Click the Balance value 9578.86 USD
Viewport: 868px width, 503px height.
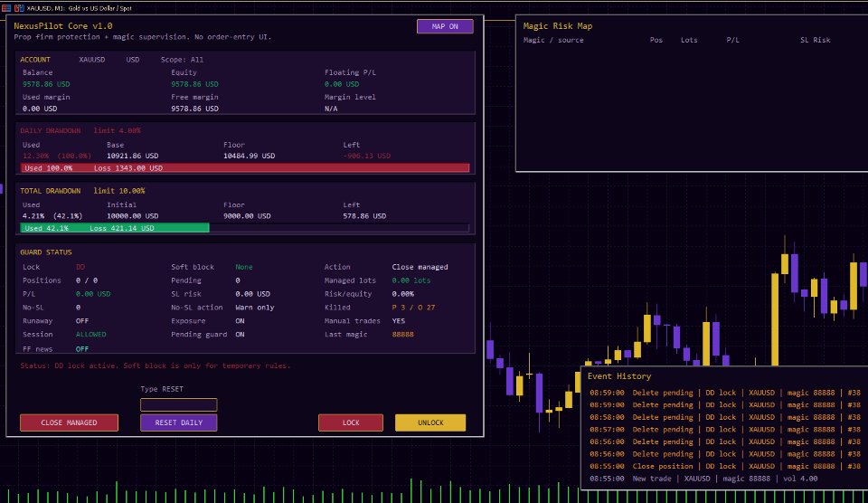(46, 84)
